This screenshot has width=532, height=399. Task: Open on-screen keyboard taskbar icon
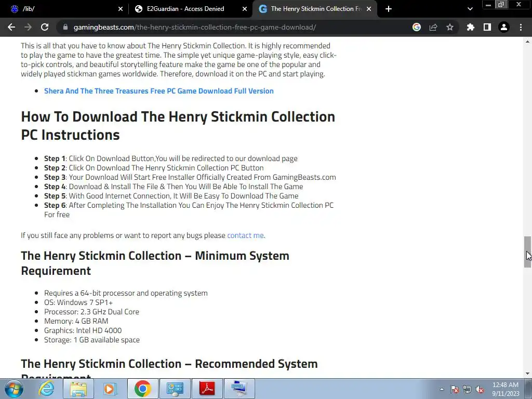pos(240,389)
